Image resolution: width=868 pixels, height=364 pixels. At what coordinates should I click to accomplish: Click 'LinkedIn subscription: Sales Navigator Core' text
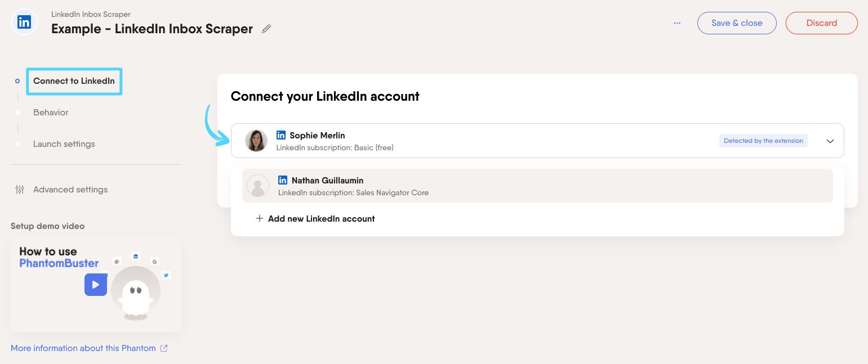point(354,192)
